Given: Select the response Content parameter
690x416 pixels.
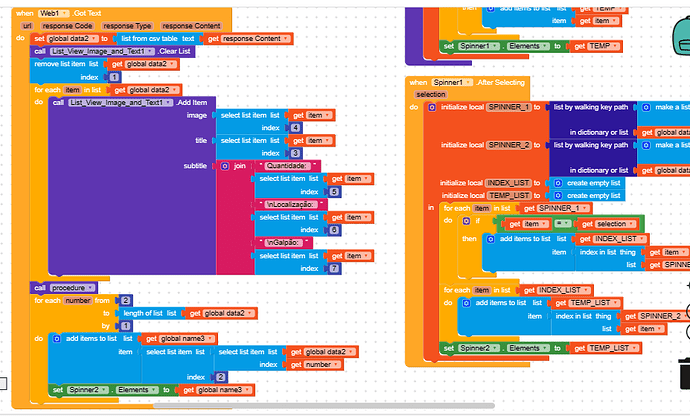Looking at the screenshot, I should pos(191,26).
